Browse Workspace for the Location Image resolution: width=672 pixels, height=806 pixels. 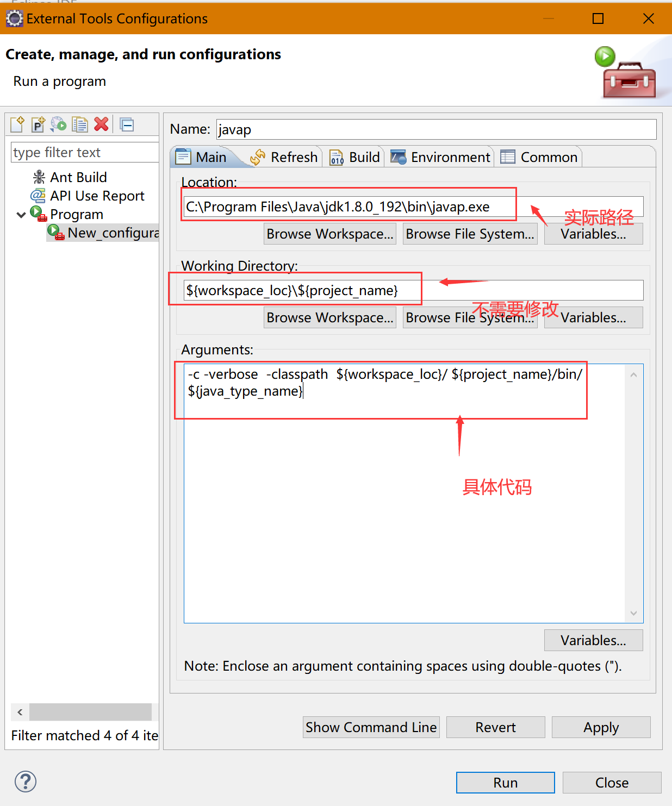[330, 234]
